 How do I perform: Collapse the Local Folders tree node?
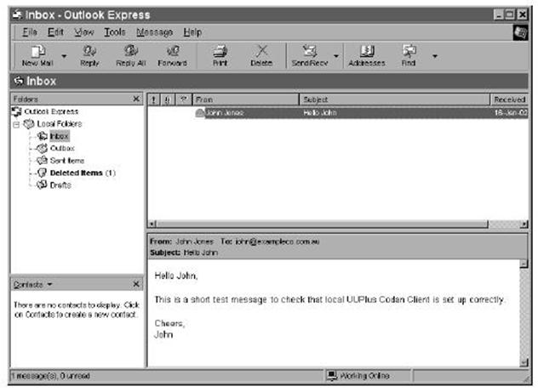tap(16, 124)
